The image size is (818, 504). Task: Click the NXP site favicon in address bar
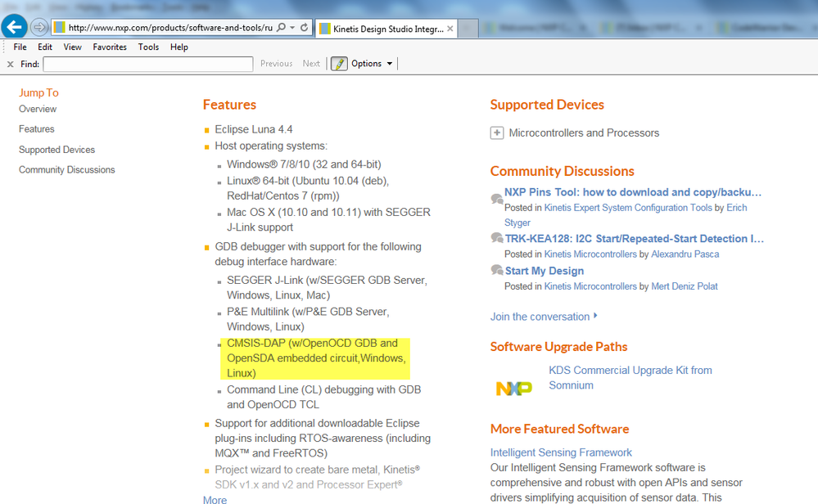click(x=60, y=27)
